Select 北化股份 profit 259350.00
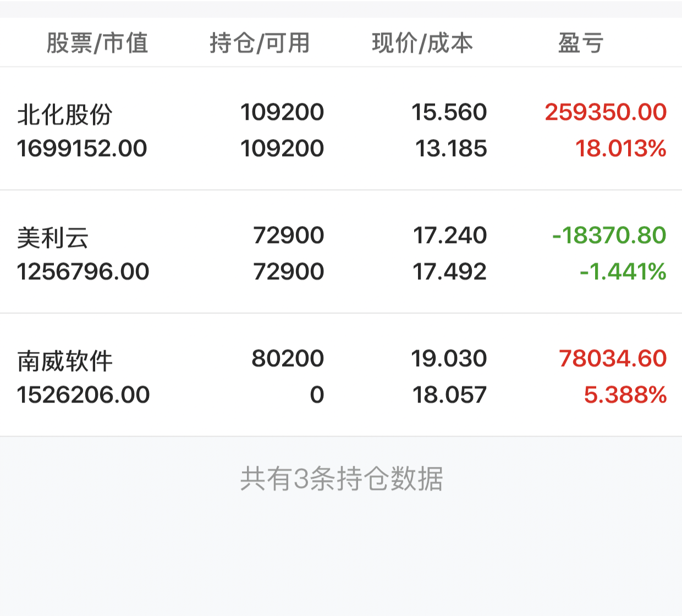 [606, 112]
